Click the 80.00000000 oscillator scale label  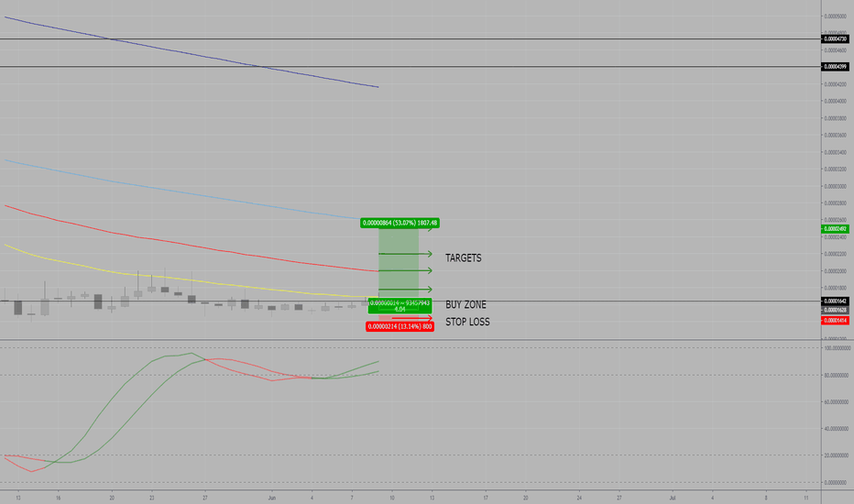(836, 375)
